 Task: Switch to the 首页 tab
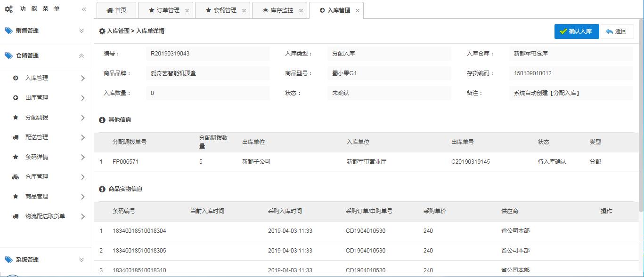pyautogui.click(x=116, y=10)
